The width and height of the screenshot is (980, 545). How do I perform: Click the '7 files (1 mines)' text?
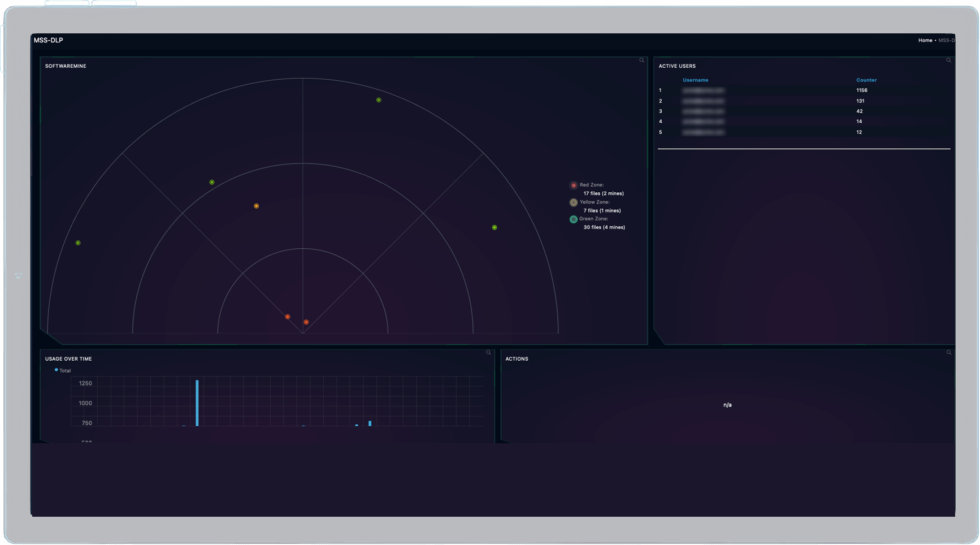click(x=602, y=210)
